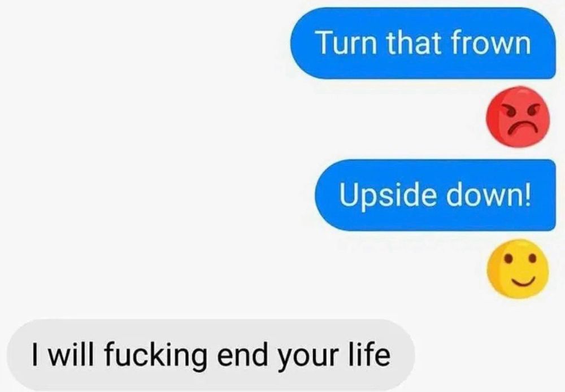
Task: Tap the second blue sent message
Action: point(435,195)
